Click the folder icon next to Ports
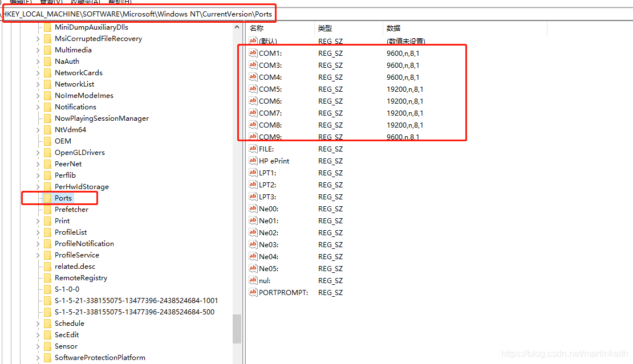 48,198
